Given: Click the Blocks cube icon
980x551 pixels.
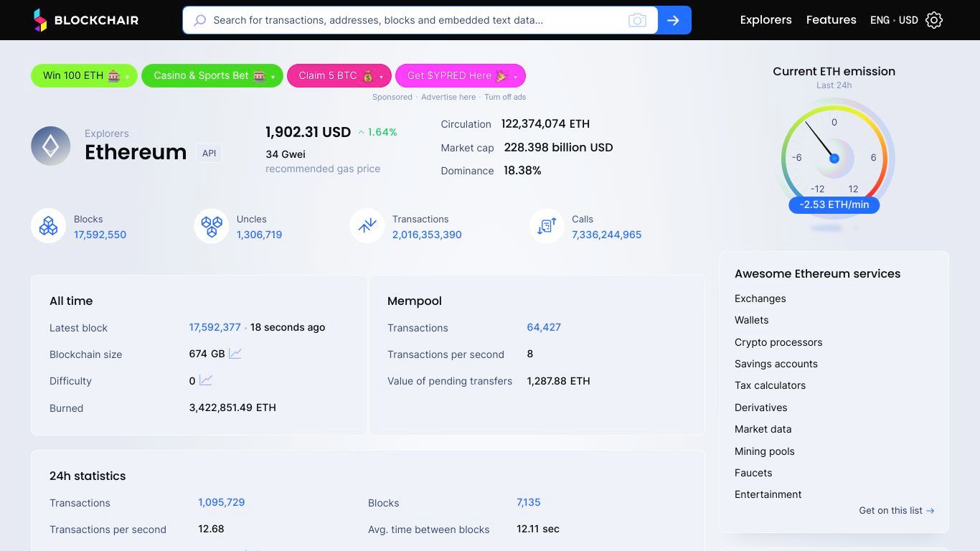Looking at the screenshot, I should click(x=48, y=226).
